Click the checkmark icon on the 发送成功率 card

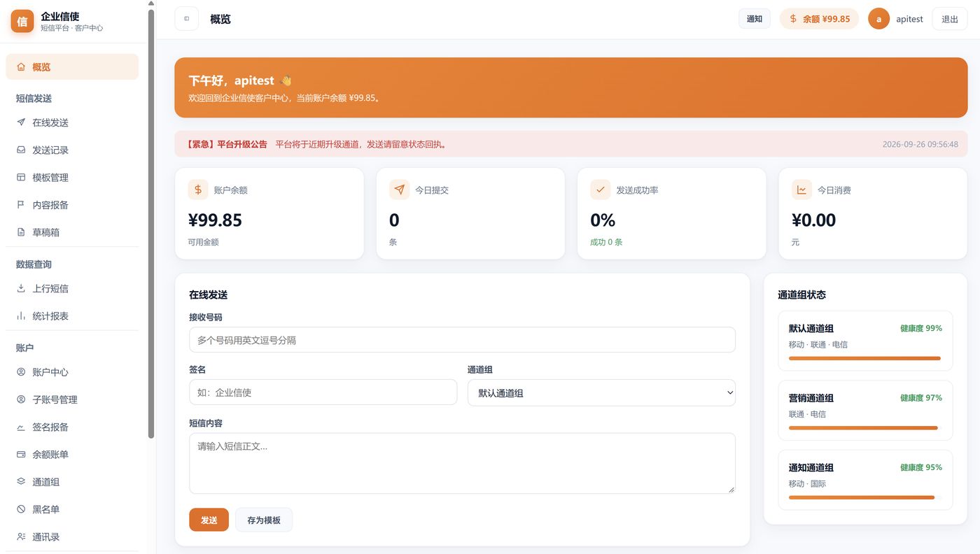pos(601,190)
